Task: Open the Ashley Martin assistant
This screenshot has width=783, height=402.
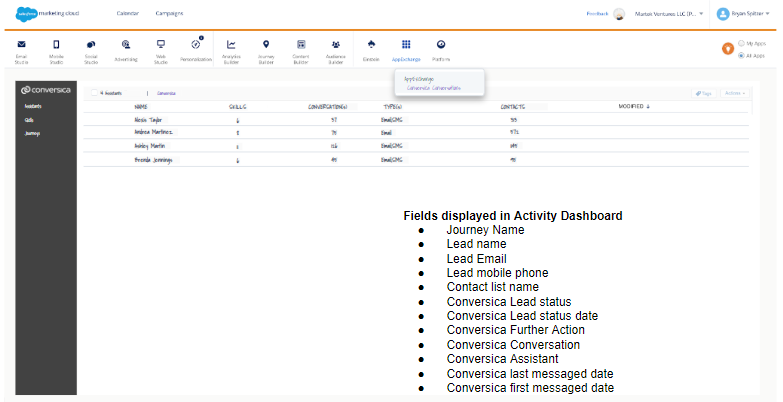Action: coord(150,146)
